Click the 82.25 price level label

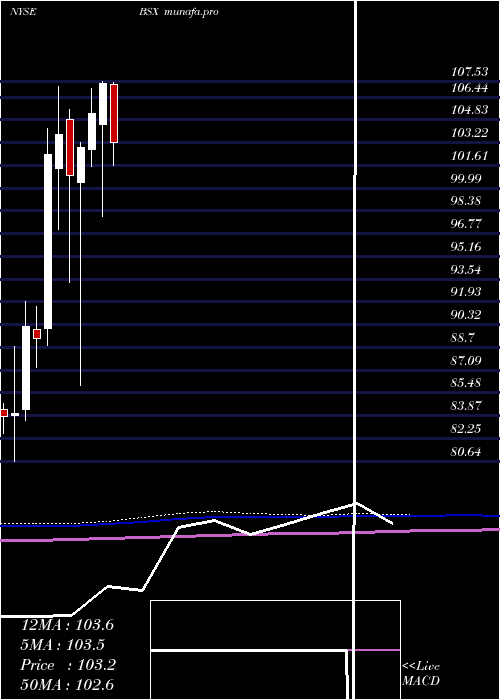coord(466,429)
